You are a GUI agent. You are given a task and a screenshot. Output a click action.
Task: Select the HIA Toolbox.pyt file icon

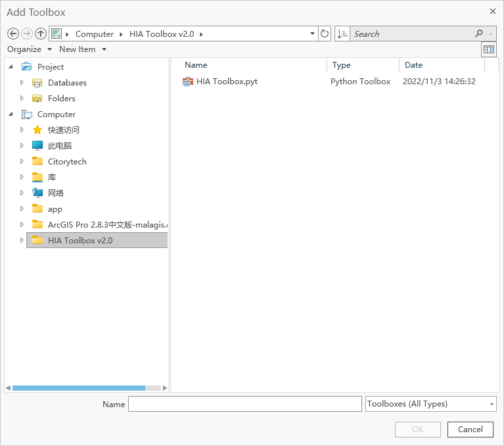click(188, 82)
